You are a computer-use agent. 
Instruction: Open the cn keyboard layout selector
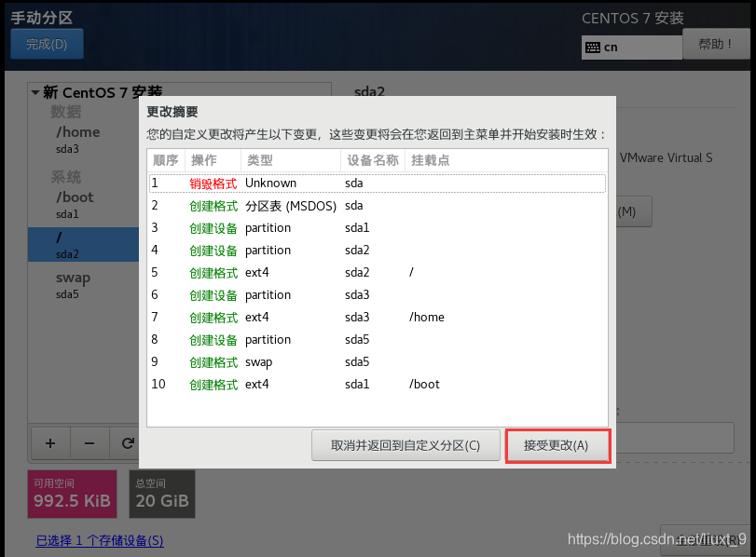click(631, 46)
